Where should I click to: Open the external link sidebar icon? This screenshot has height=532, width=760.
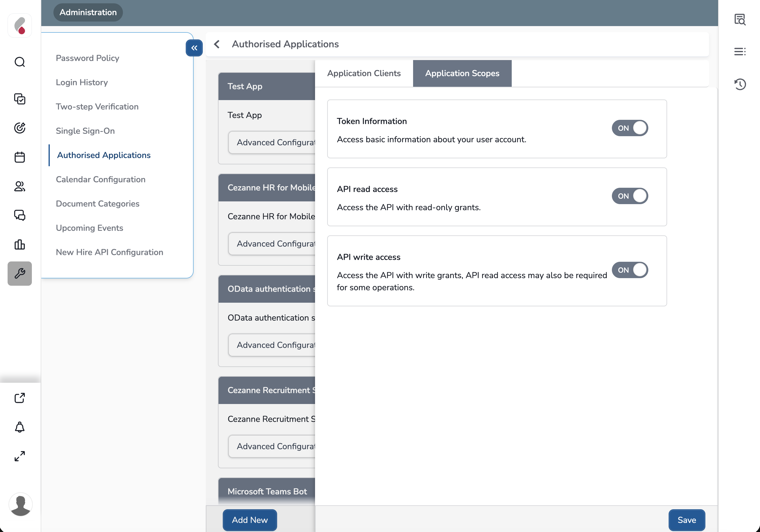(20, 398)
